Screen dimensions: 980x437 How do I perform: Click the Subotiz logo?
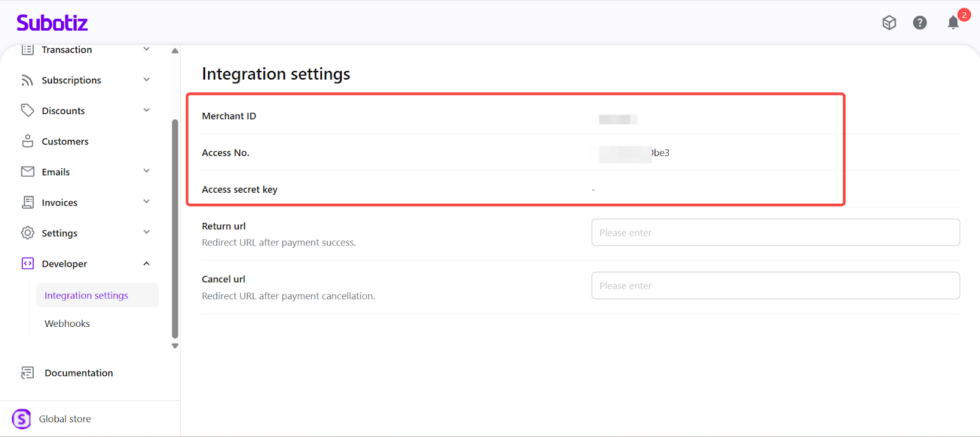tap(52, 23)
